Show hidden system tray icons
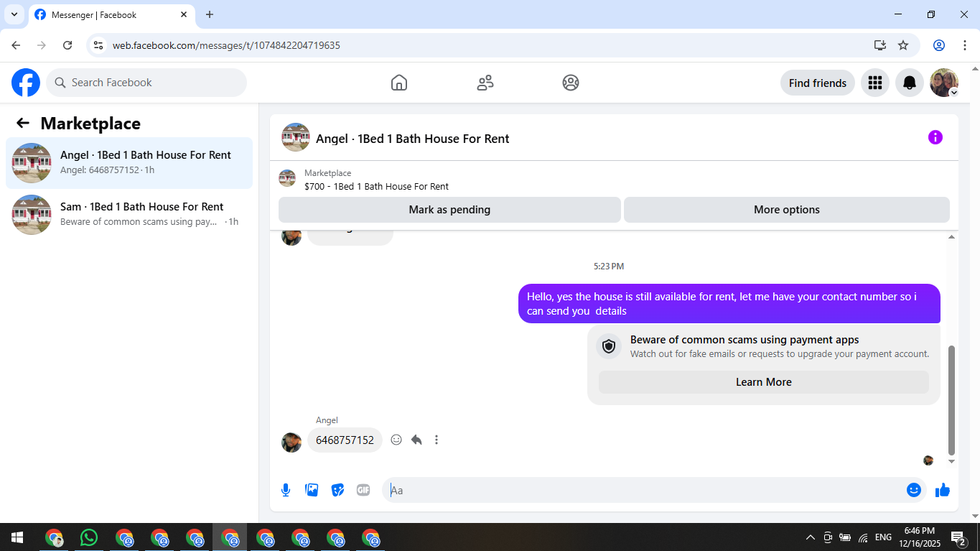The height and width of the screenshot is (551, 980). 811,537
